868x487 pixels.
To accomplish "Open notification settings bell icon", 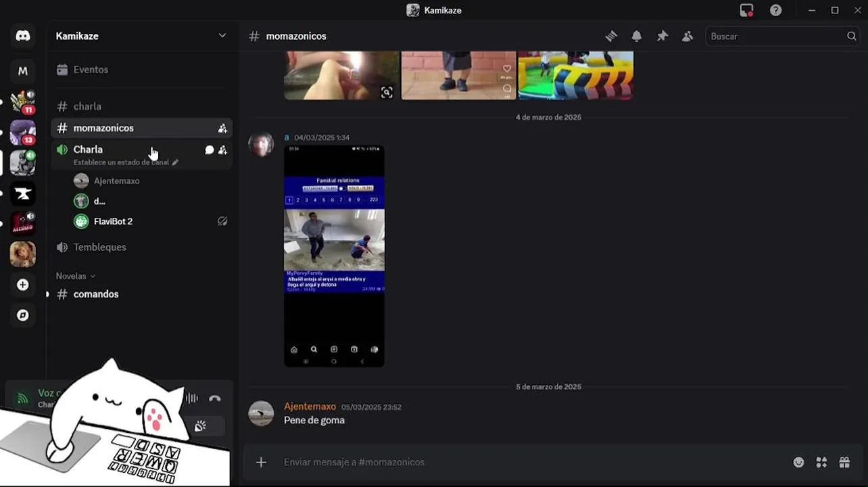I will point(637,37).
